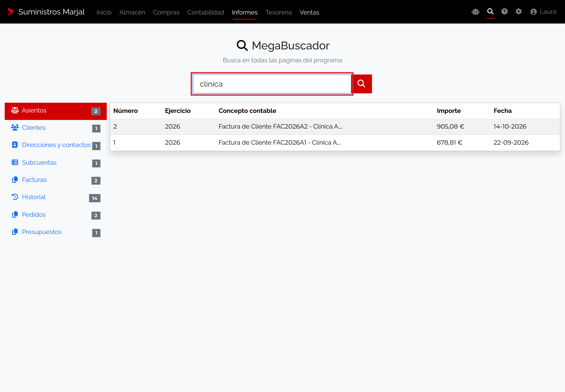The height and width of the screenshot is (392, 565).
Task: Click the Asientos count badge 2
Action: tap(96, 111)
